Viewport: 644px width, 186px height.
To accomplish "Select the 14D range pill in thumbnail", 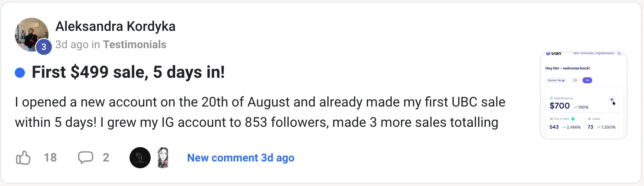I will tap(587, 80).
